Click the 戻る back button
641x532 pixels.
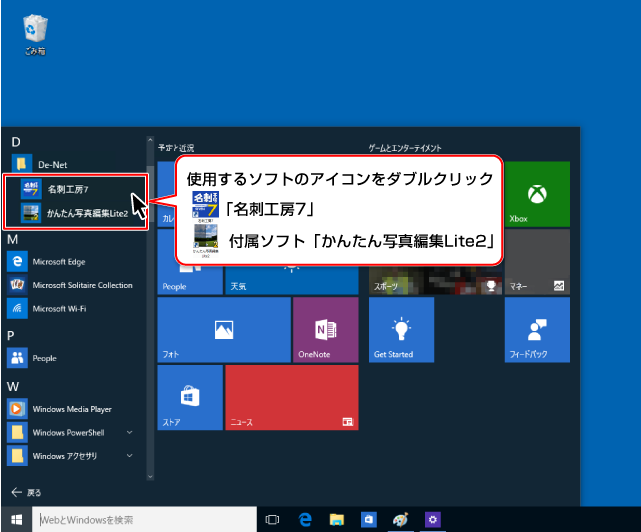click(26, 492)
